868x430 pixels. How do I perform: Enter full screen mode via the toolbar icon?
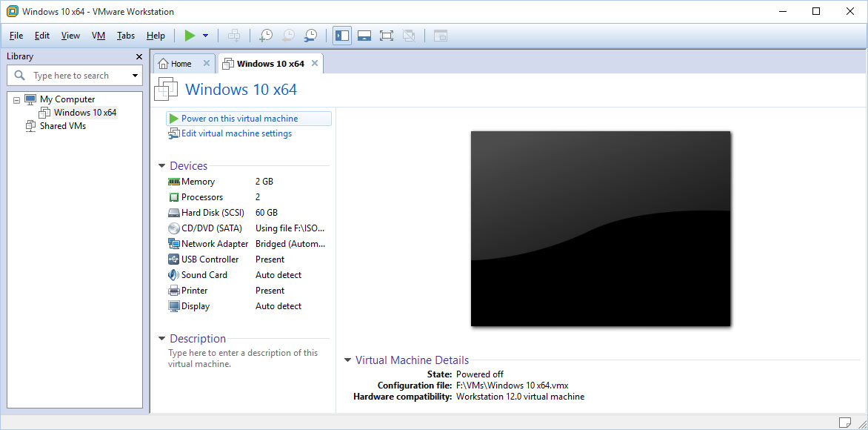coord(386,35)
